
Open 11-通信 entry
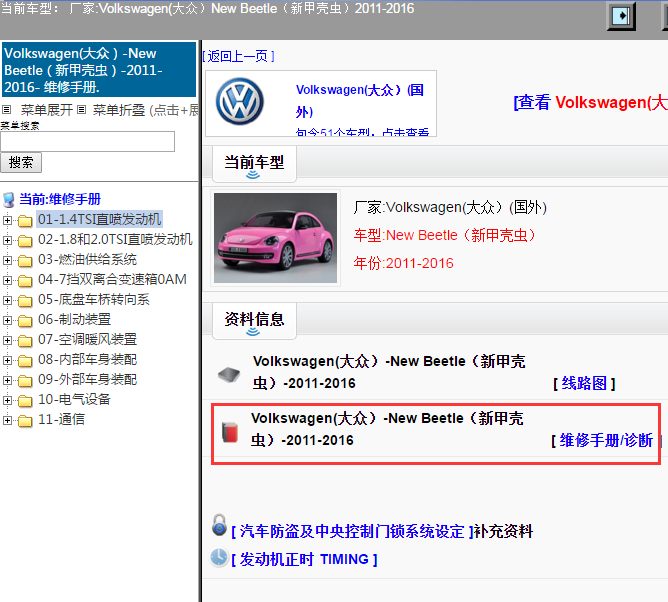pyautogui.click(x=61, y=420)
